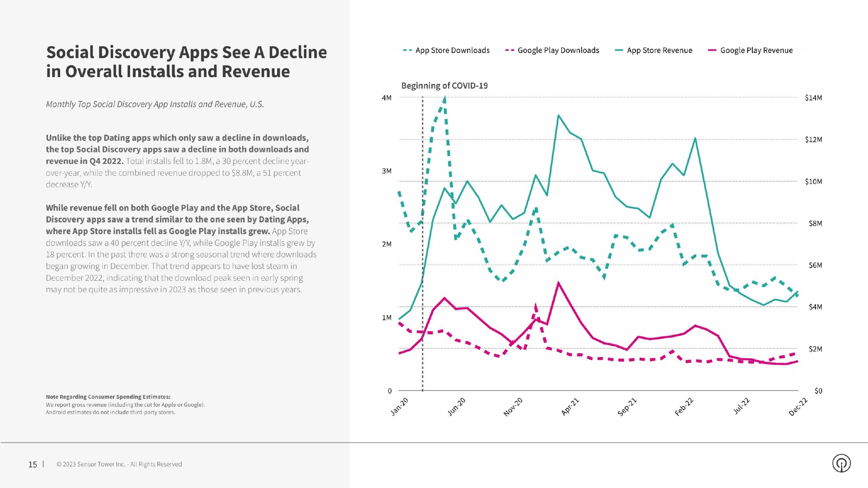Hide the Google Play Revenue series label

click(756, 50)
